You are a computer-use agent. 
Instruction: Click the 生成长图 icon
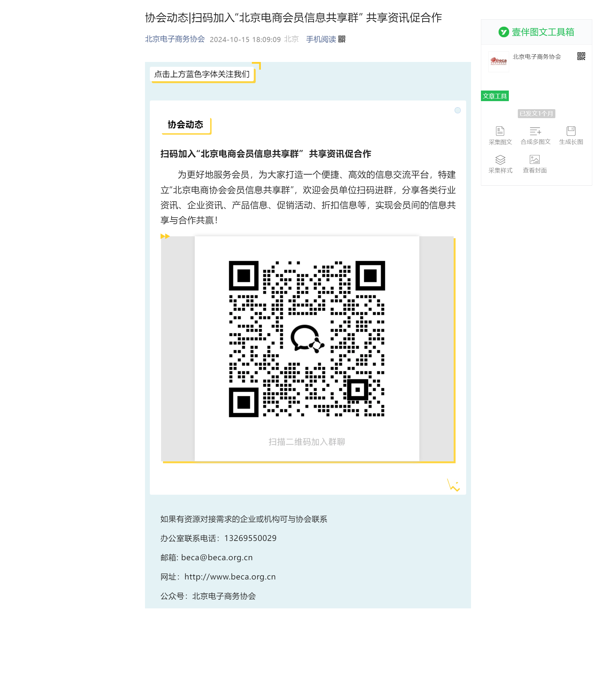coord(571,131)
